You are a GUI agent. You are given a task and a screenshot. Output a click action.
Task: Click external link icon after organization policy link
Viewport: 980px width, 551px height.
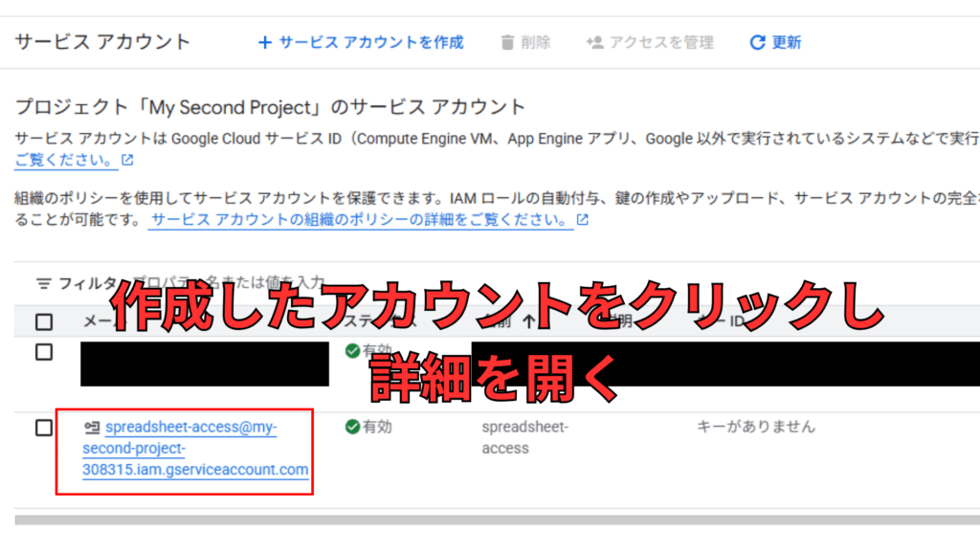[x=583, y=220]
